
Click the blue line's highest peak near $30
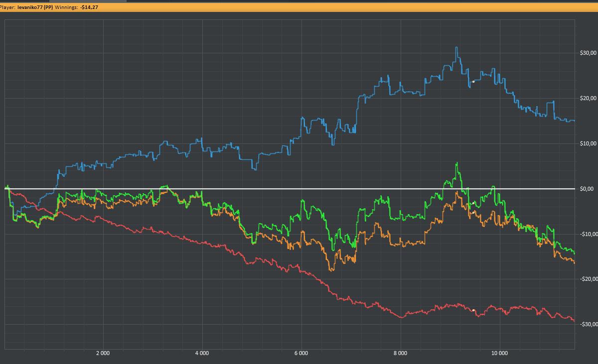456,48
